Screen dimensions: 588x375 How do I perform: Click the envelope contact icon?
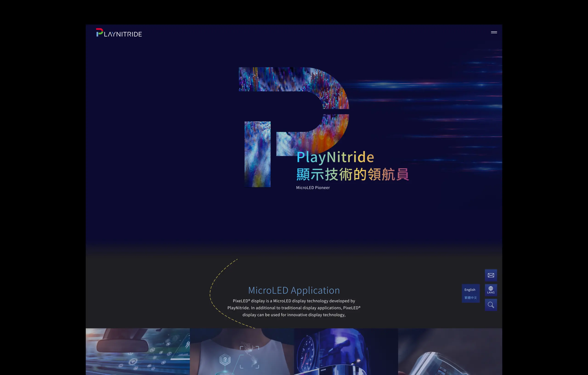click(x=491, y=275)
